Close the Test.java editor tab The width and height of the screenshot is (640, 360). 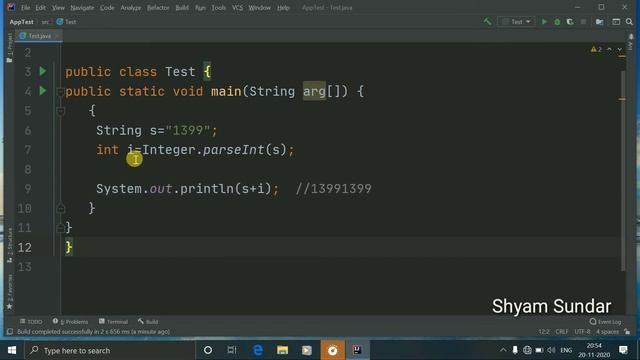[57, 36]
